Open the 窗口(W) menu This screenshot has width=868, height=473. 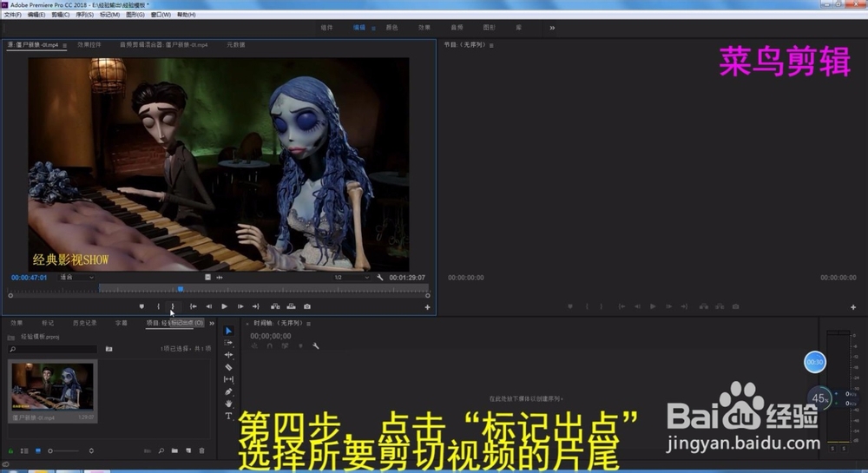[161, 15]
